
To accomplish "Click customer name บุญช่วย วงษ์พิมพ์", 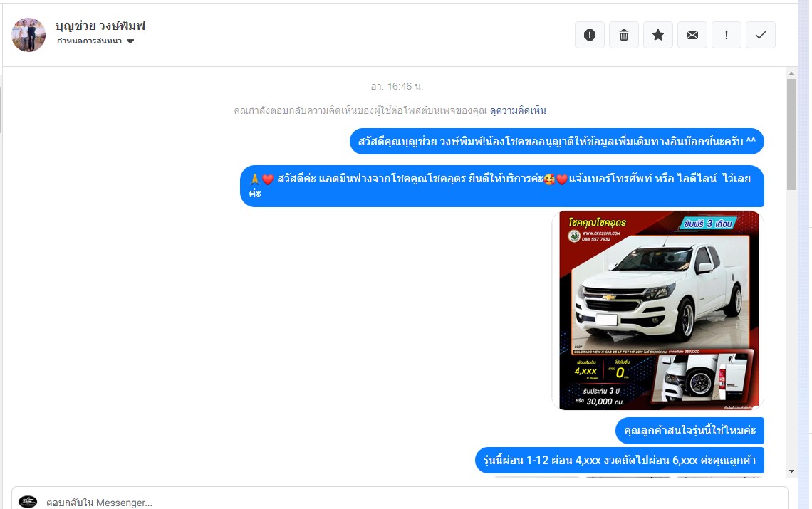I will (100, 26).
